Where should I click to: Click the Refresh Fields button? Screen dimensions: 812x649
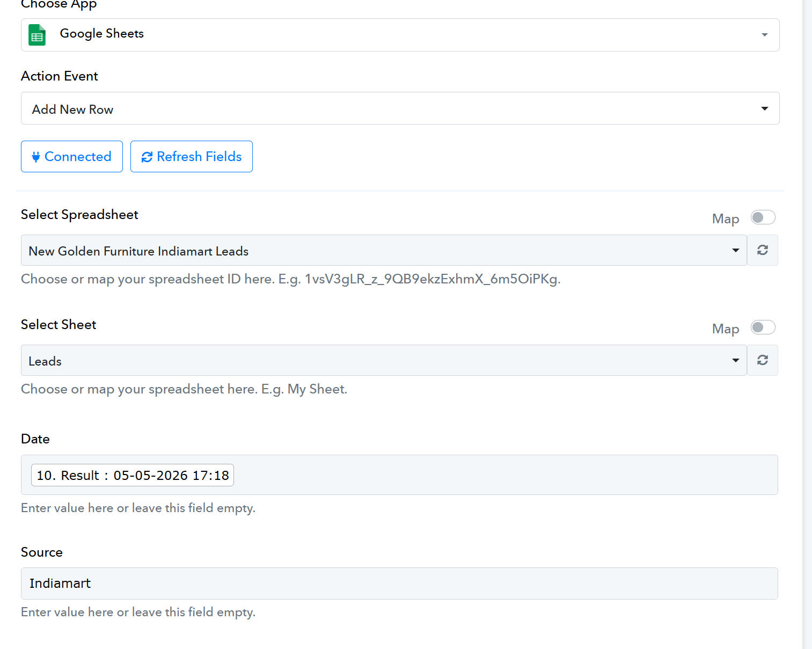(192, 157)
